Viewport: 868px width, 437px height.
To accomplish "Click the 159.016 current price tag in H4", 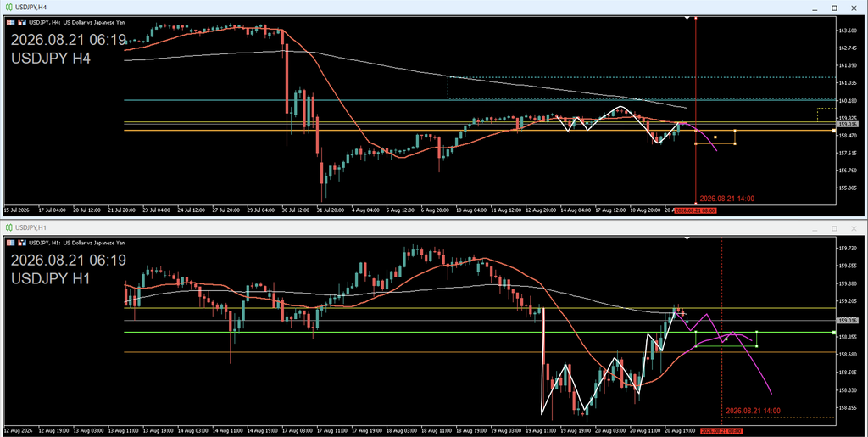I will click(849, 125).
